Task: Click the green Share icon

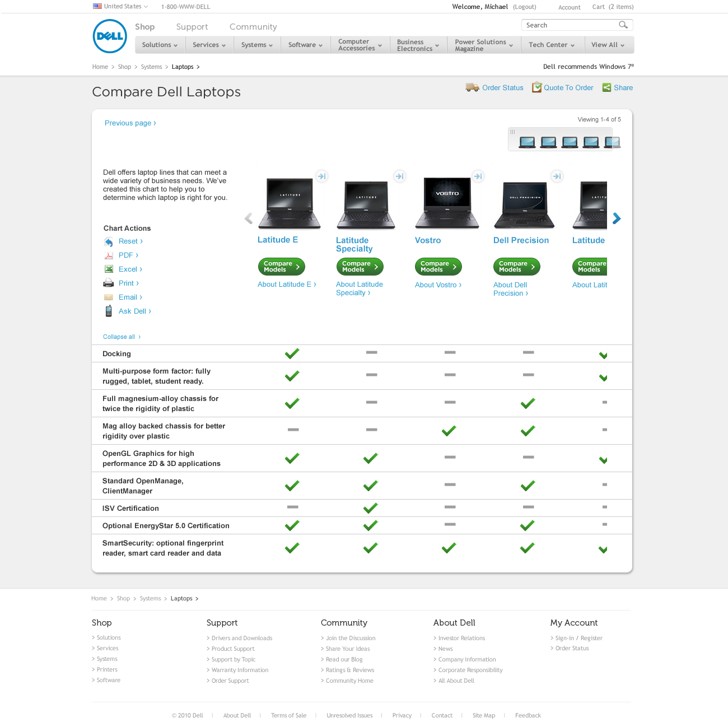Action: (606, 87)
